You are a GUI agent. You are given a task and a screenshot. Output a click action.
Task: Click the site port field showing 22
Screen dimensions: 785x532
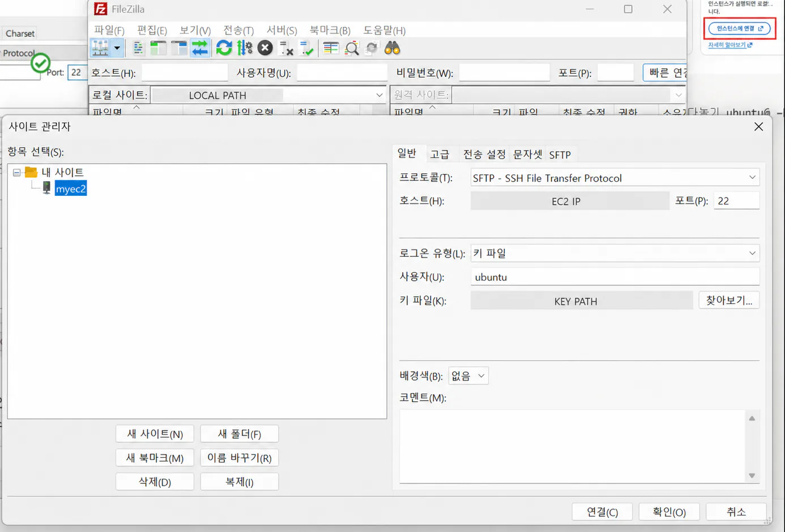coord(737,201)
